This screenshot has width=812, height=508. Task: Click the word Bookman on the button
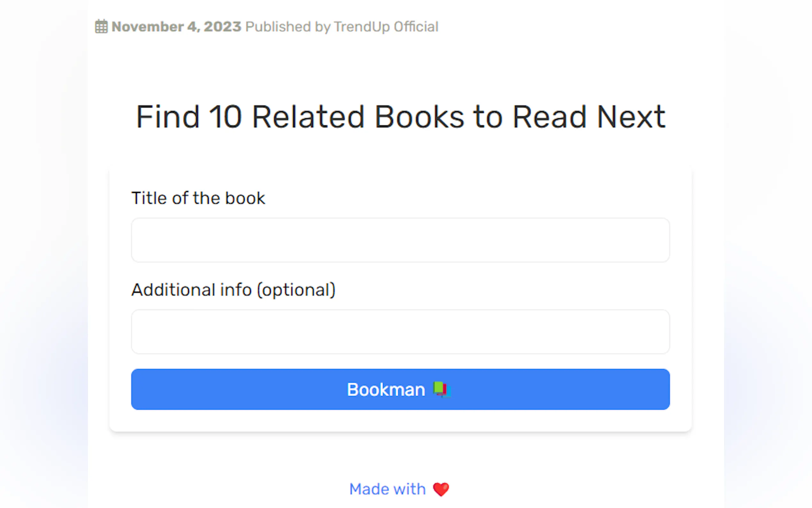click(x=386, y=390)
